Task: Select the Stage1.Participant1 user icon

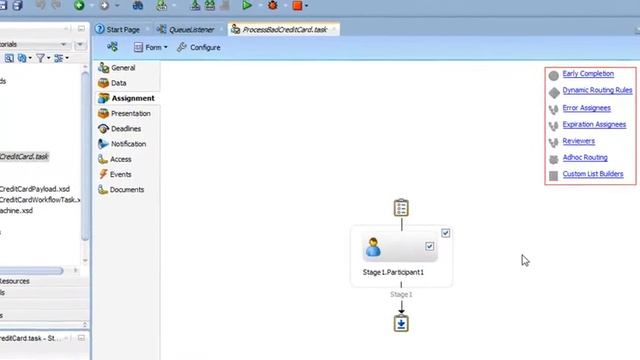Action: (373, 247)
